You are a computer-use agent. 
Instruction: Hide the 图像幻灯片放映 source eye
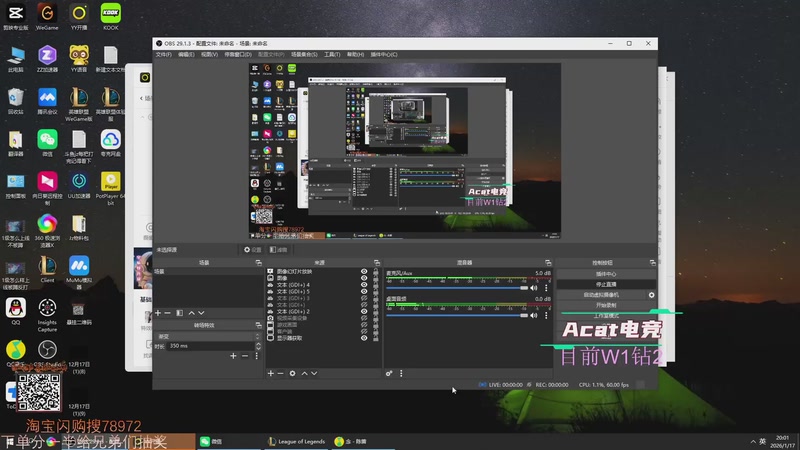[364, 272]
